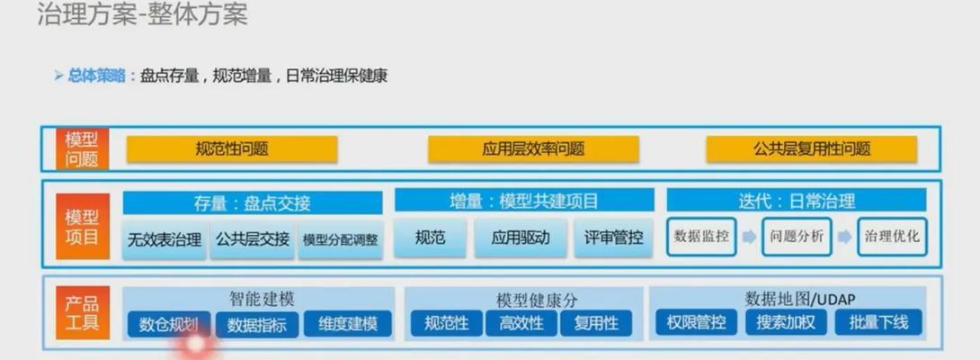Image resolution: width=980 pixels, height=360 pixels.
Task: Click the 批量下线 blue button
Action: pyautogui.click(x=878, y=322)
